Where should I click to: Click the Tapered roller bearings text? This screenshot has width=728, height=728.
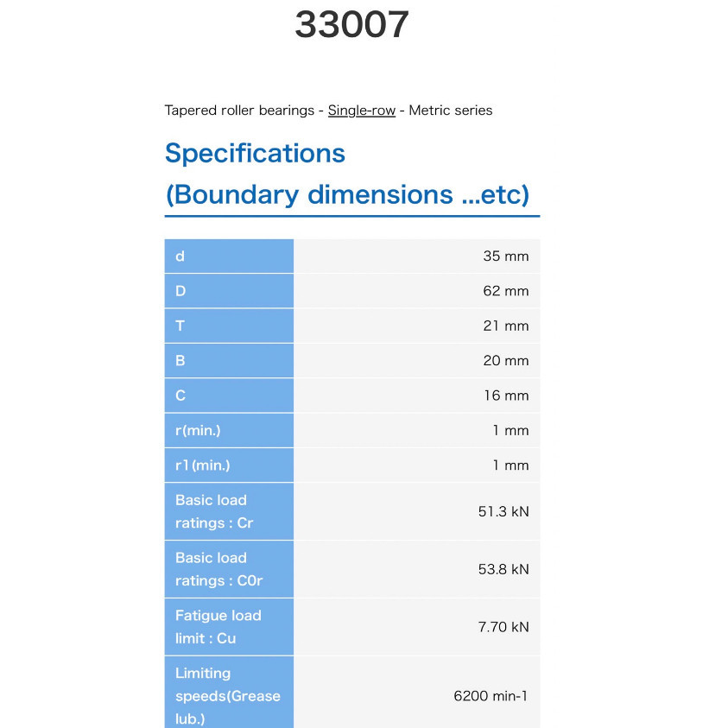click(238, 111)
